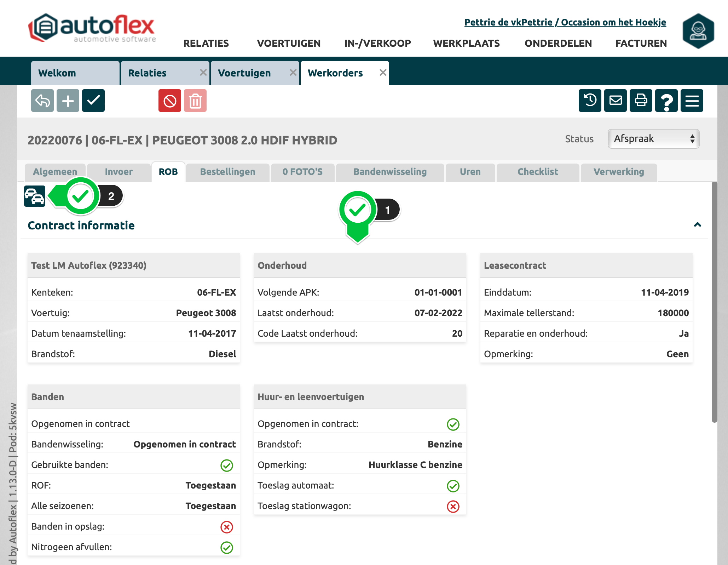The width and height of the screenshot is (728, 565).
Task: Open the Status dropdown showing Afspraak
Action: [653, 139]
